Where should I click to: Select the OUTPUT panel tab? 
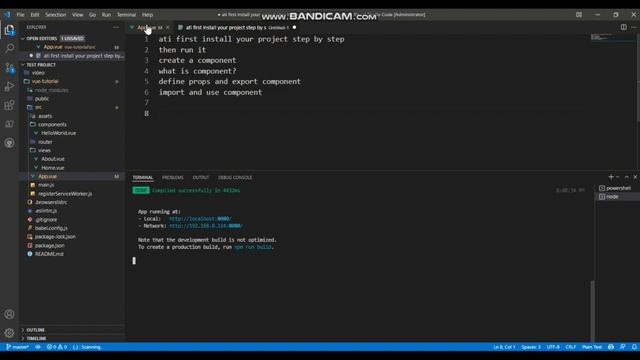201,178
